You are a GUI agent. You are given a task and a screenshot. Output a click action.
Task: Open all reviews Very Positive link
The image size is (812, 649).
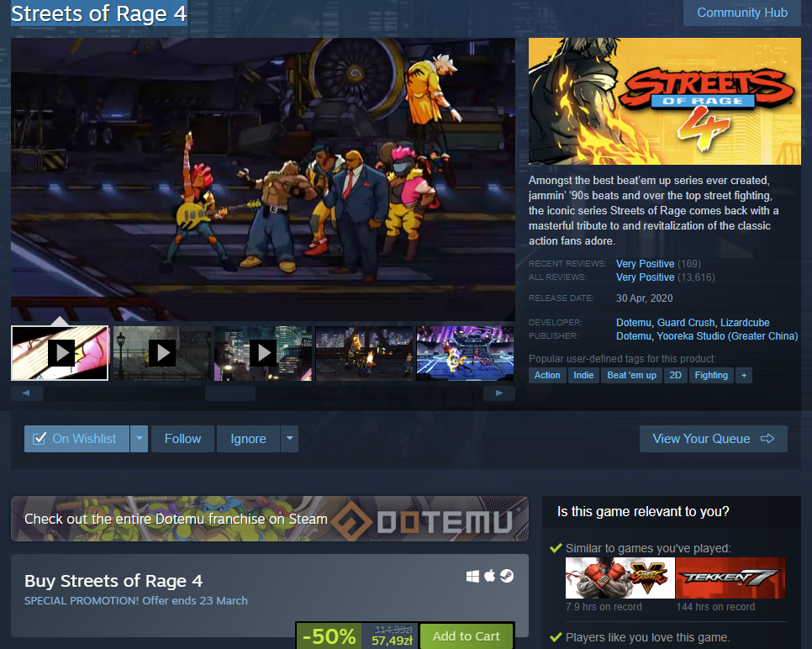click(x=645, y=277)
